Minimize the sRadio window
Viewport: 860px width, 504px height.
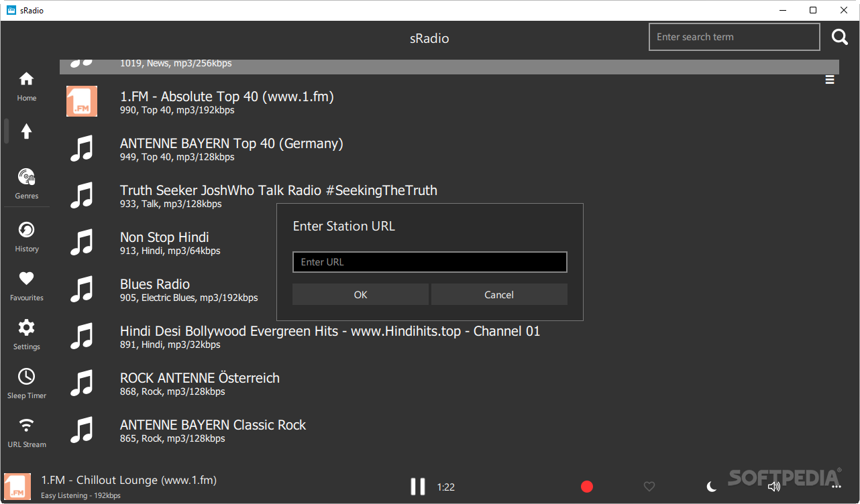point(782,10)
